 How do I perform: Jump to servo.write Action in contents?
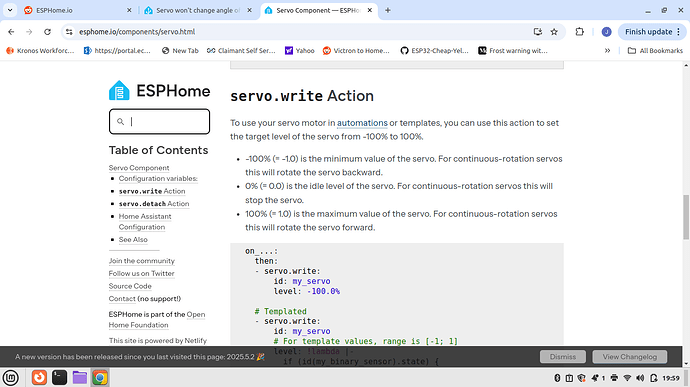click(152, 191)
